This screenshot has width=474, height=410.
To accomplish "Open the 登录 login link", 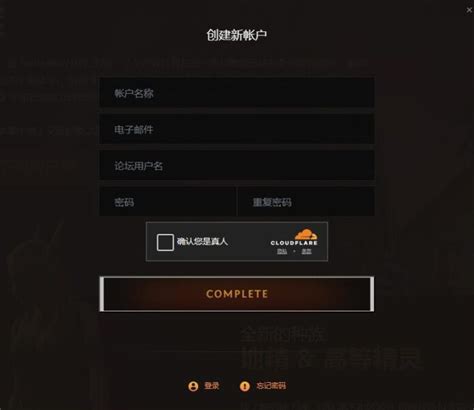I will (212, 386).
